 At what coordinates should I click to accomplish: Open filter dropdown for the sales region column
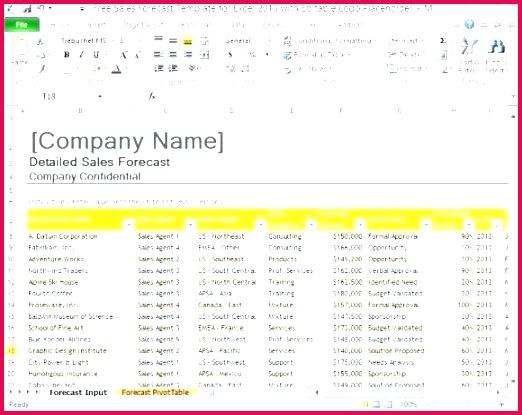coord(261,225)
